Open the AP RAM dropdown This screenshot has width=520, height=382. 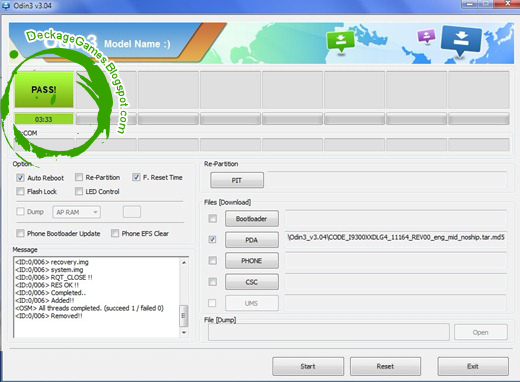[x=76, y=212]
